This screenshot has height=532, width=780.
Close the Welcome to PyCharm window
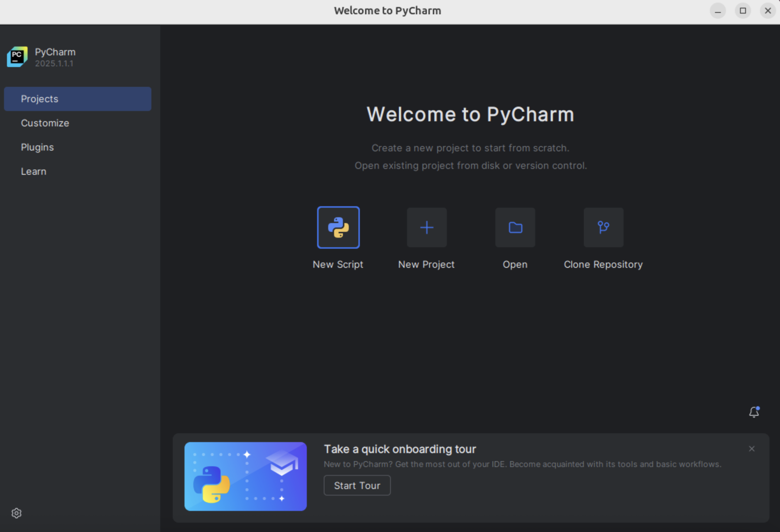coord(768,11)
